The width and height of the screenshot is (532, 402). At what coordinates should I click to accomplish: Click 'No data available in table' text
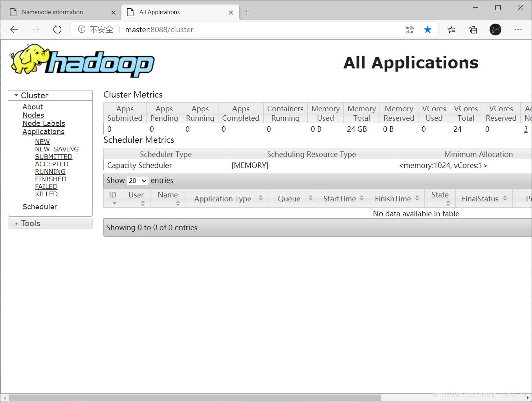(x=416, y=214)
